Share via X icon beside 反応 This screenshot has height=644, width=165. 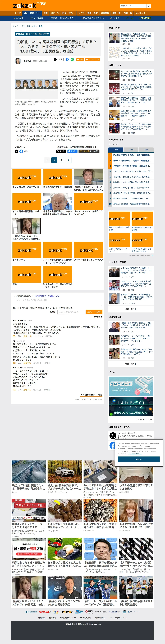pyautogui.click(x=55, y=59)
